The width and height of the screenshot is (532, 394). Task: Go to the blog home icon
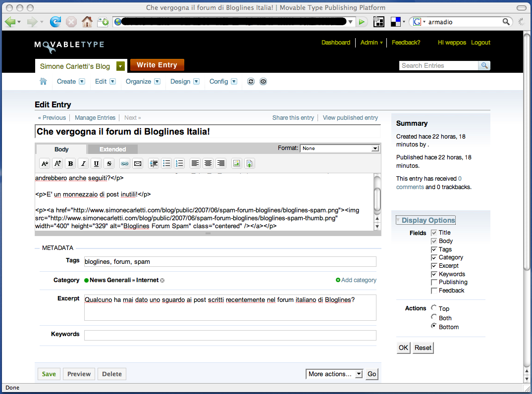[43, 81]
